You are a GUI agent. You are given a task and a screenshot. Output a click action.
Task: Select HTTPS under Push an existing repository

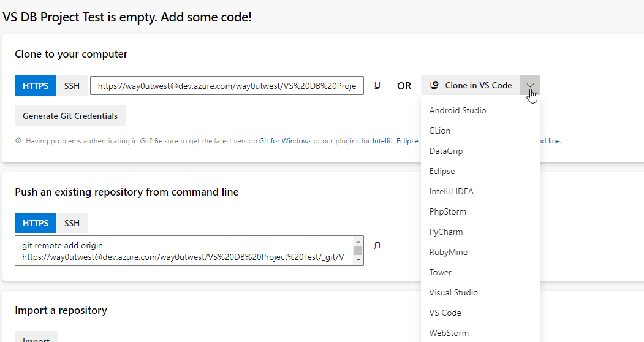click(36, 223)
